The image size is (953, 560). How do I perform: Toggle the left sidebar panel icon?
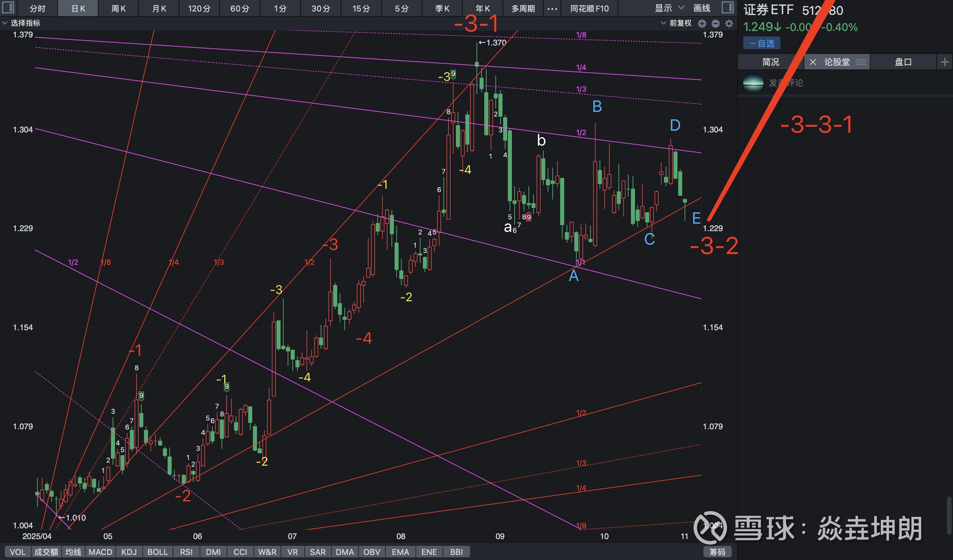click(8, 7)
